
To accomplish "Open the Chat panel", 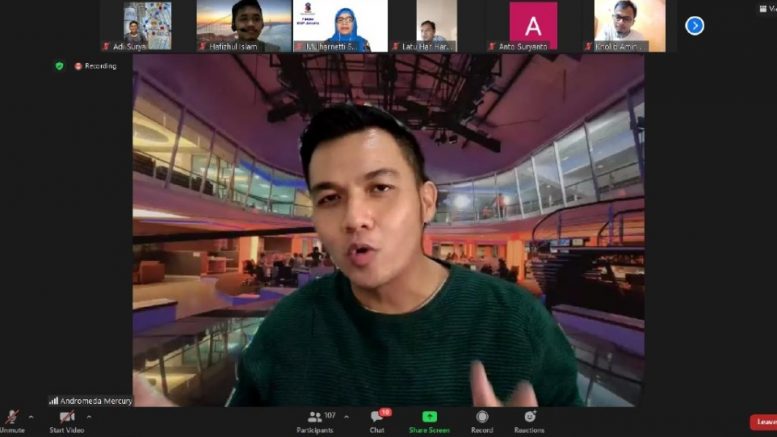I will [377, 421].
